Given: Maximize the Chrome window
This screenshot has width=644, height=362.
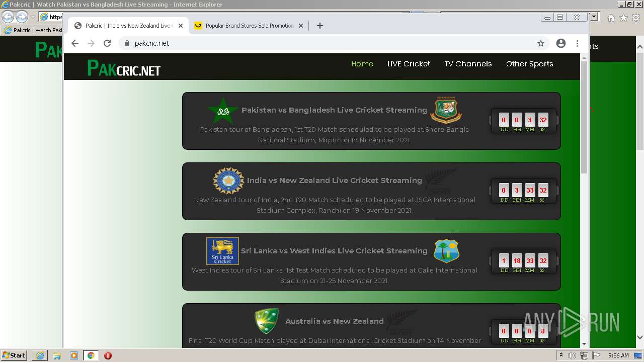Looking at the screenshot, I should tap(560, 17).
